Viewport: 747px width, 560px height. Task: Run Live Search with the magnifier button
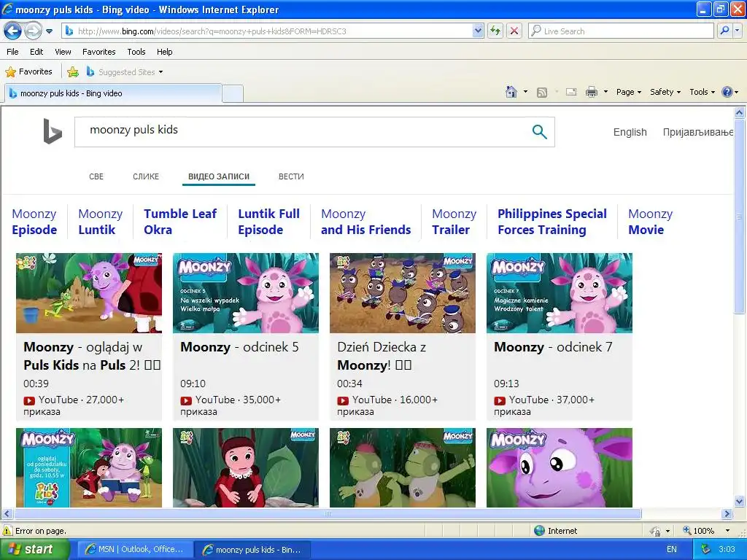point(724,31)
